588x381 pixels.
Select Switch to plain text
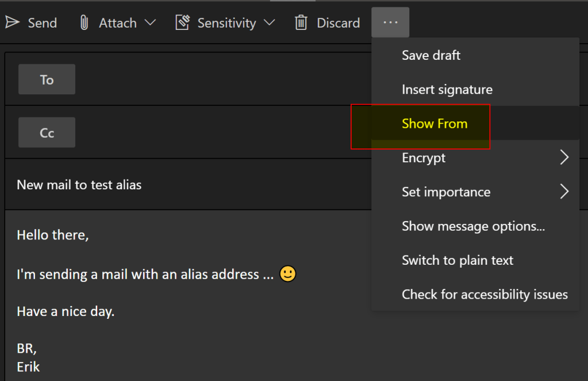(458, 260)
